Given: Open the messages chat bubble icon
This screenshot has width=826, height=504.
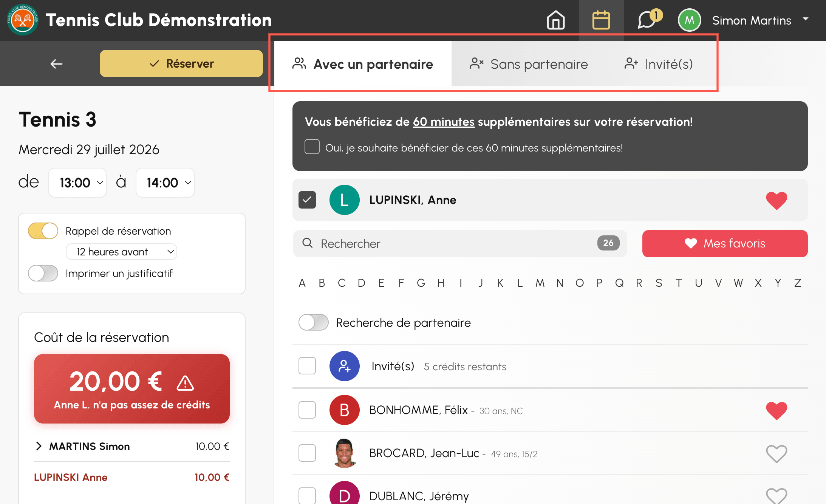Looking at the screenshot, I should [x=647, y=20].
